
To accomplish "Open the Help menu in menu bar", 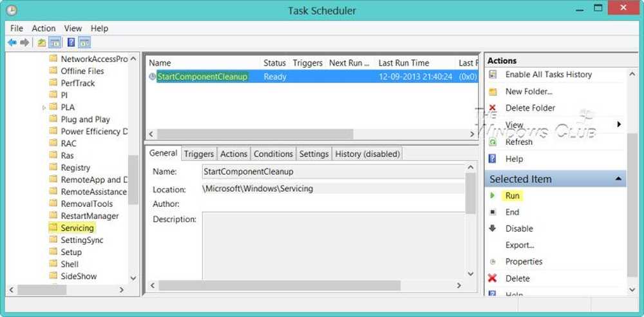I will click(99, 28).
